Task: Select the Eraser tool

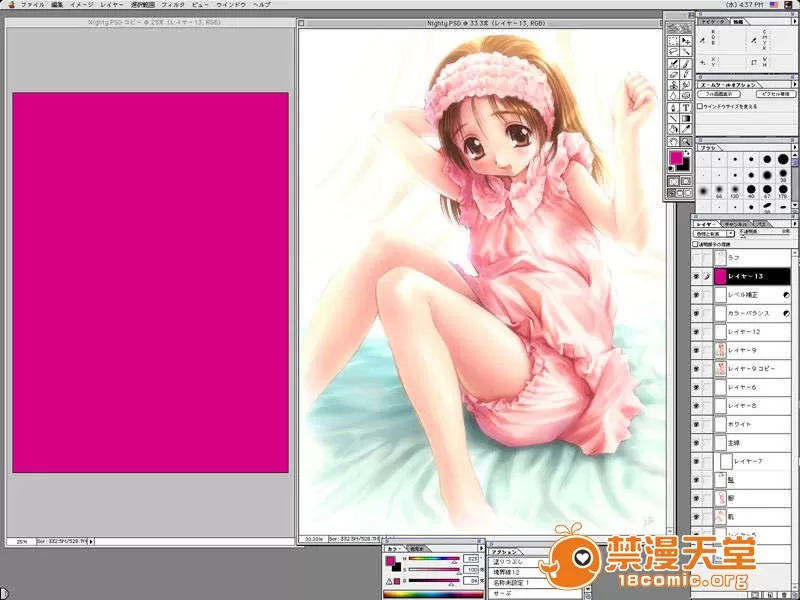Action: pos(674,73)
